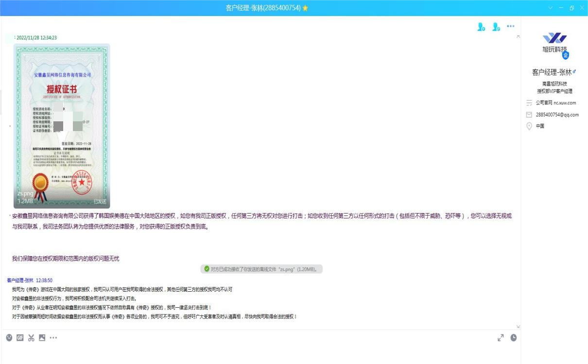The height and width of the screenshot is (364, 588).
Task: Click the 客户经理-张林 name in profile panel
Action: pyautogui.click(x=552, y=72)
